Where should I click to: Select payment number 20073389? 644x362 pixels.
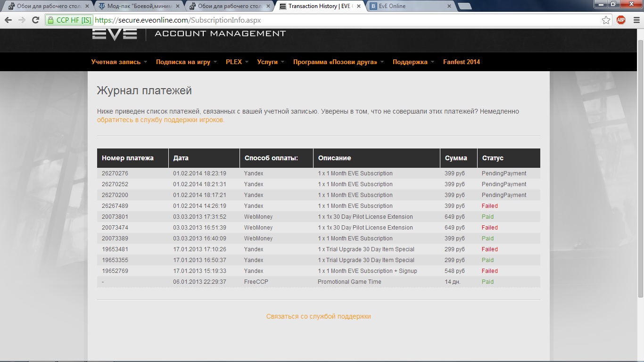[115, 239]
